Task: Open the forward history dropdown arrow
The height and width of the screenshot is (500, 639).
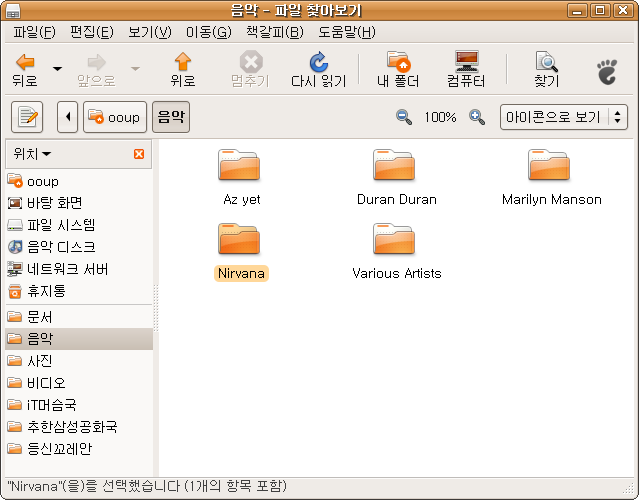Action: click(135, 69)
